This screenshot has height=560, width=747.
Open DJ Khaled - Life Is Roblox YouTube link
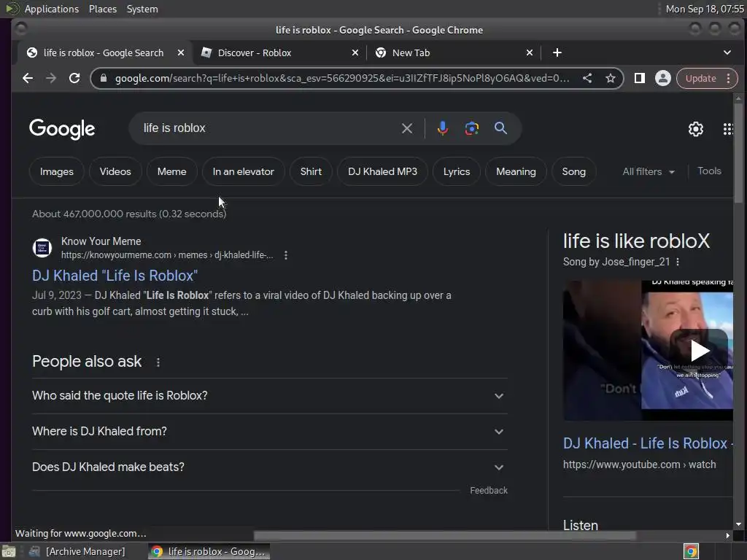click(x=648, y=443)
